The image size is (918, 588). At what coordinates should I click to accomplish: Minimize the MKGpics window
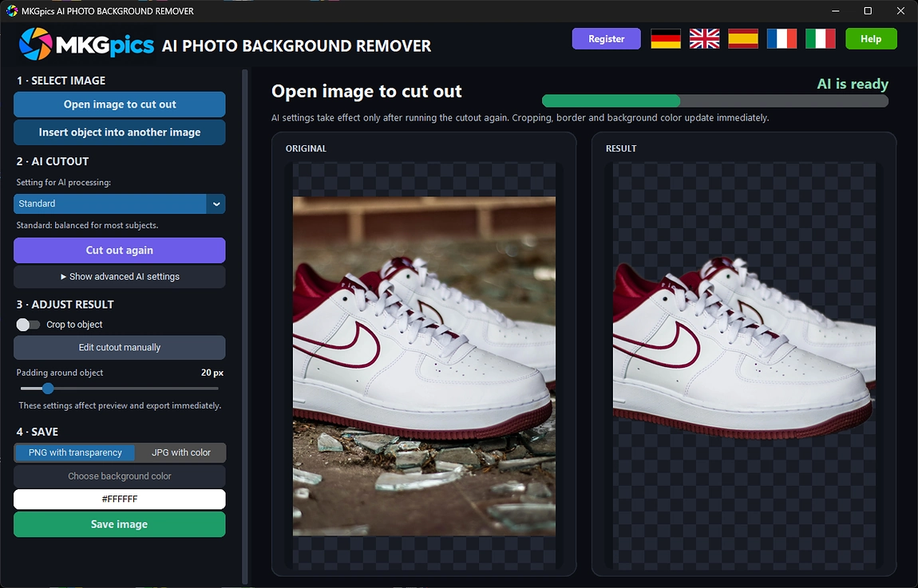836,10
